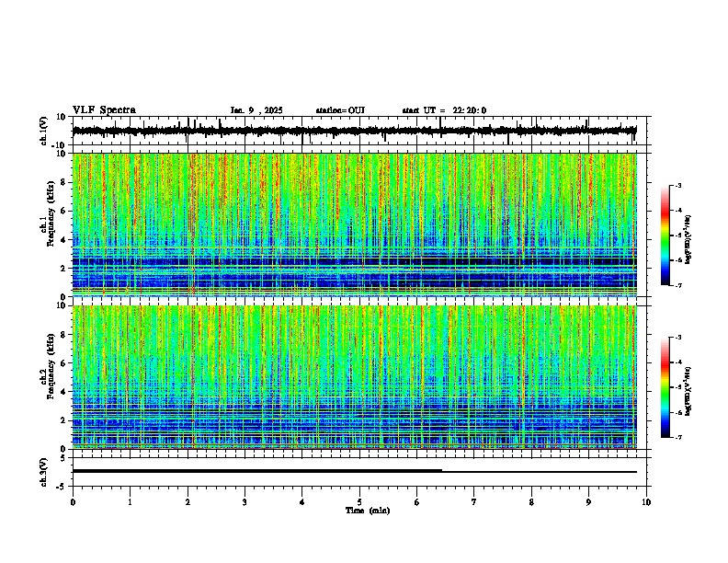Click time axis tick label 7
728x563 pixels.
point(474,502)
